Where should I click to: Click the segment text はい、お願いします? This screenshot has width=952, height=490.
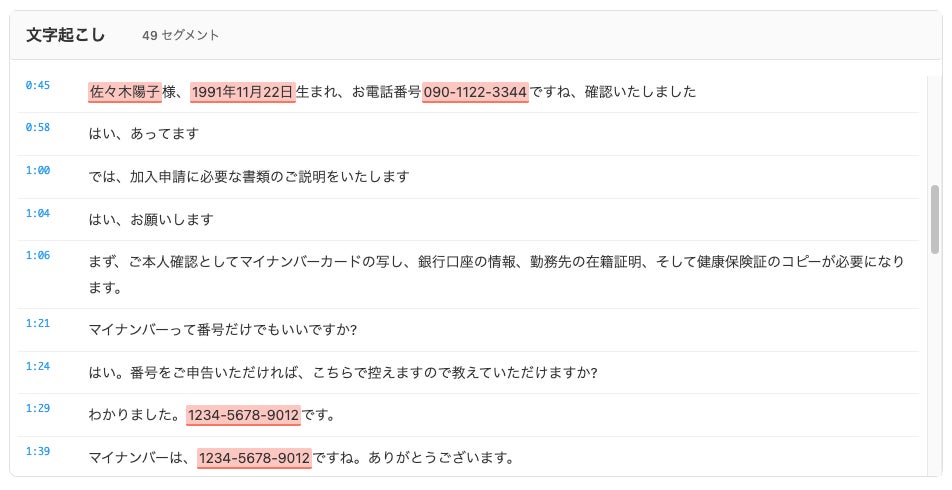click(x=151, y=219)
